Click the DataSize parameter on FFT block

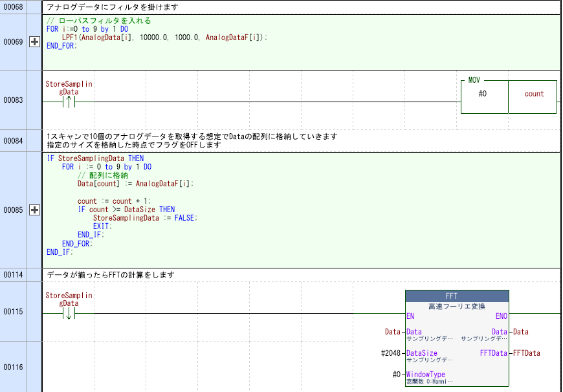[x=421, y=353]
